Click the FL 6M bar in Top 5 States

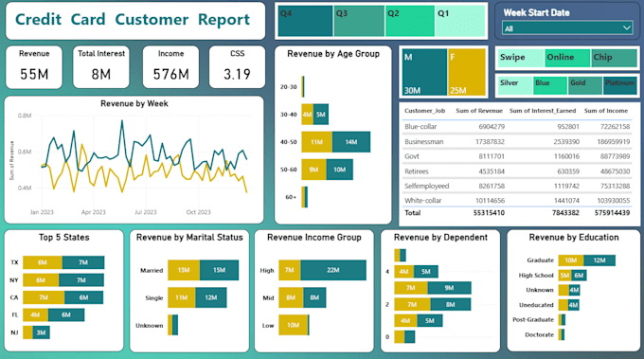(x=66, y=315)
